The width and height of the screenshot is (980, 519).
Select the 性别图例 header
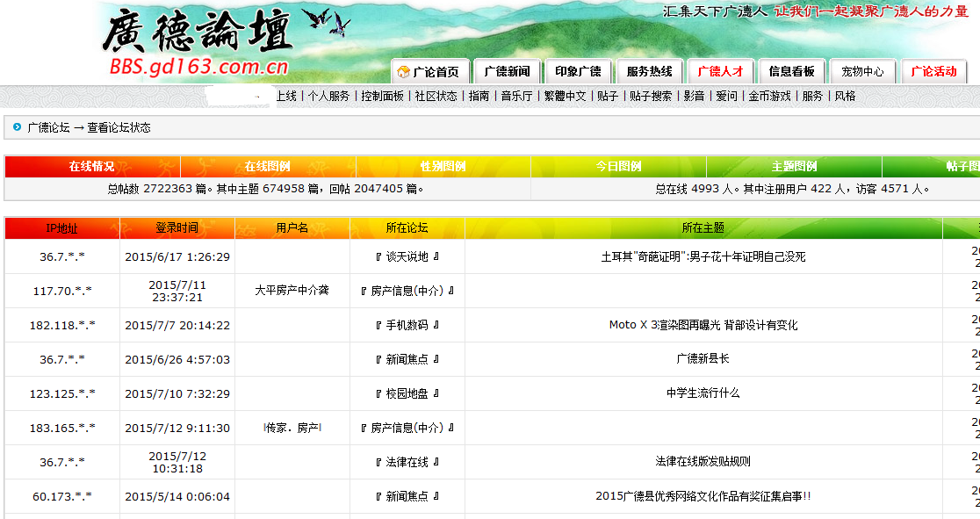[443, 166]
